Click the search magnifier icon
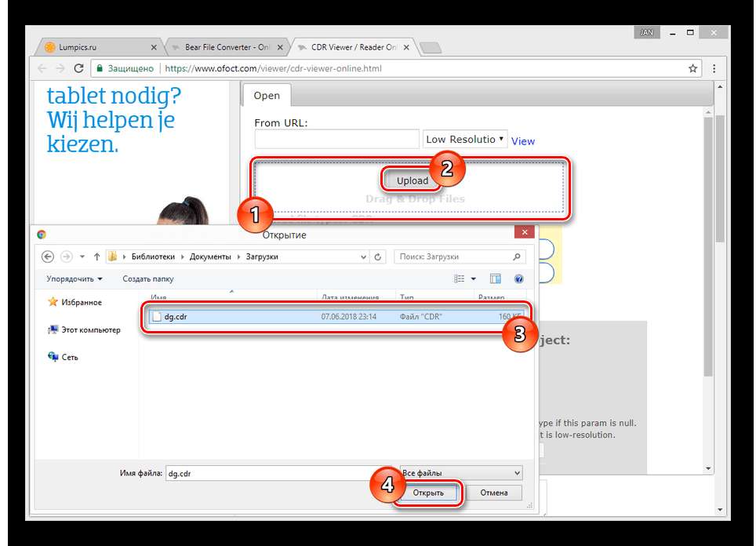This screenshot has height=546, width=756. coord(517,257)
